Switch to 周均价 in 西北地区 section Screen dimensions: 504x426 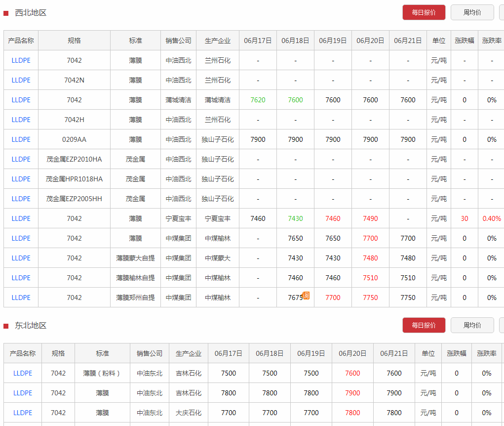point(472,12)
